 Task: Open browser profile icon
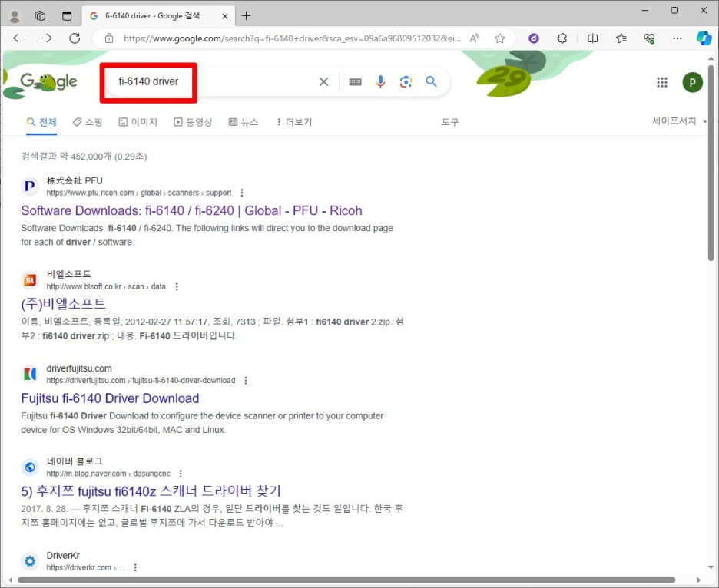pyautogui.click(x=15, y=16)
